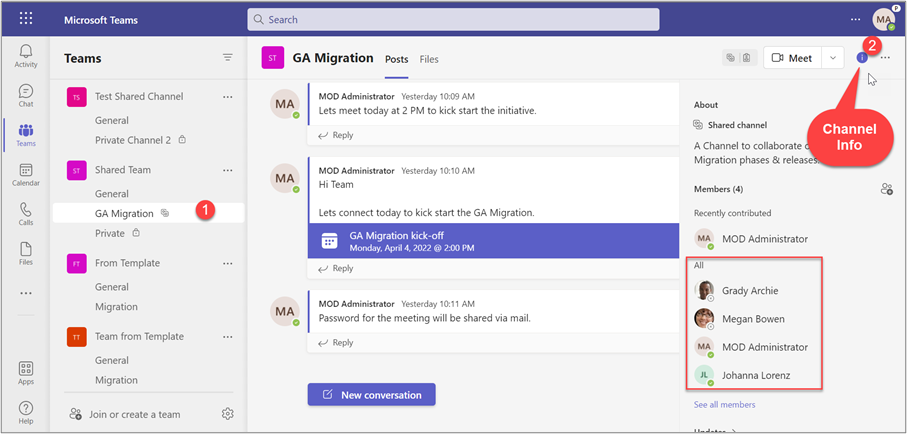This screenshot has height=434, width=907.
Task: Open the Activity feed icon
Action: pos(26,56)
